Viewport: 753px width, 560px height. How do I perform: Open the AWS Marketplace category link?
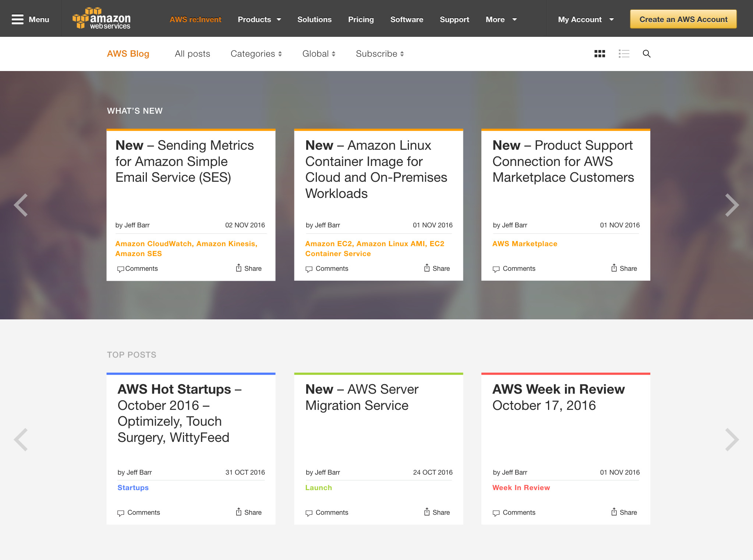click(x=524, y=244)
